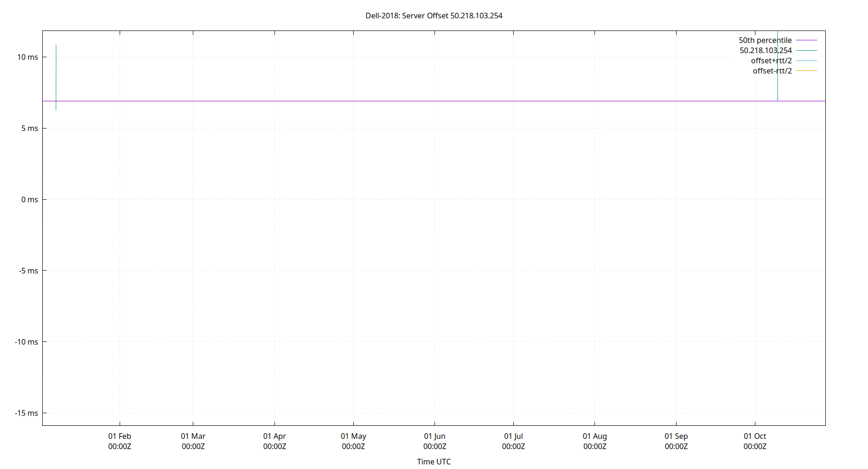Open the 01 Oct tick label
868x469 pixels.
pos(755,441)
